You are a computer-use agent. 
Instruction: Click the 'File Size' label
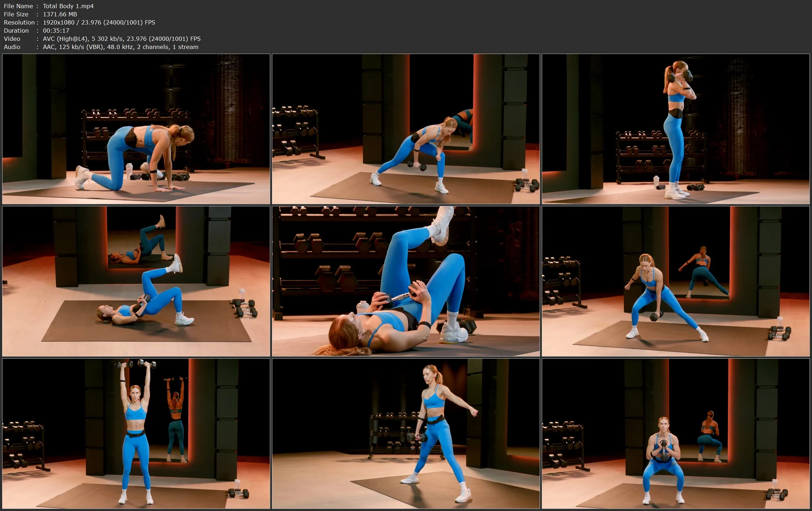pyautogui.click(x=16, y=14)
